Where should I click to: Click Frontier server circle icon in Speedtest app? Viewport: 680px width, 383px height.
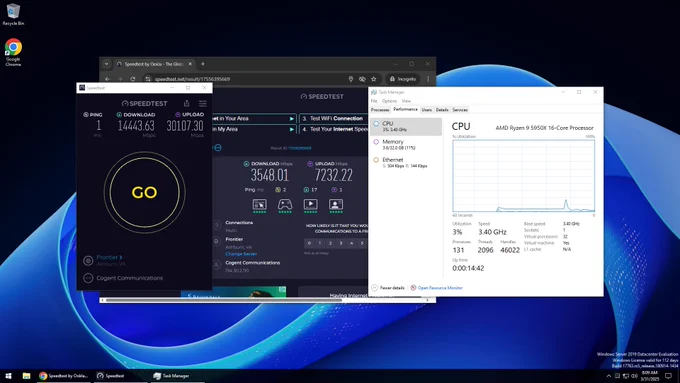[x=88, y=260]
